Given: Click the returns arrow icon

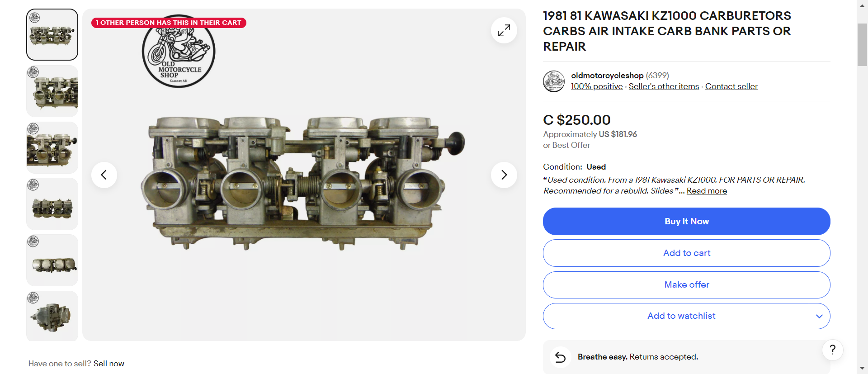Looking at the screenshot, I should coord(560,357).
